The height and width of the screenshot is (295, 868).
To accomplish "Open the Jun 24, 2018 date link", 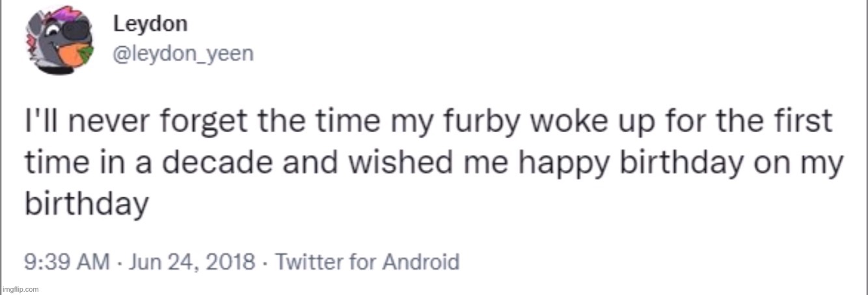I will pyautogui.click(x=193, y=262).
